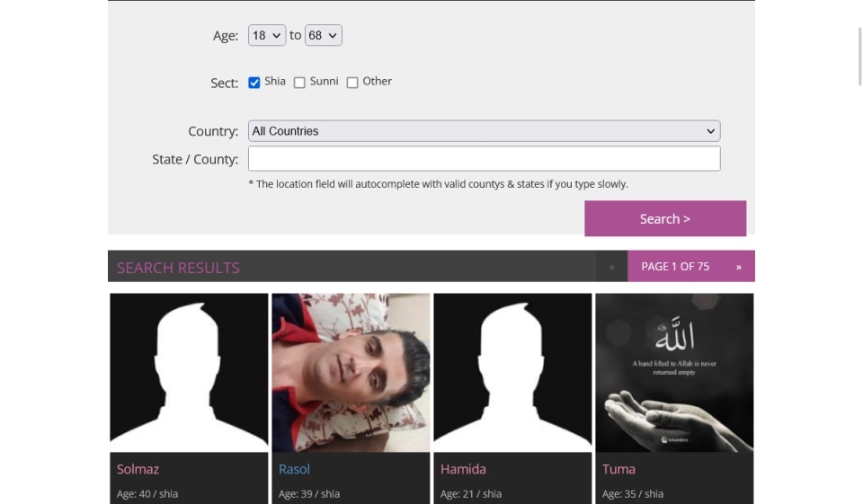Open the minimum age dropdown
This screenshot has width=863, height=504.
(267, 35)
